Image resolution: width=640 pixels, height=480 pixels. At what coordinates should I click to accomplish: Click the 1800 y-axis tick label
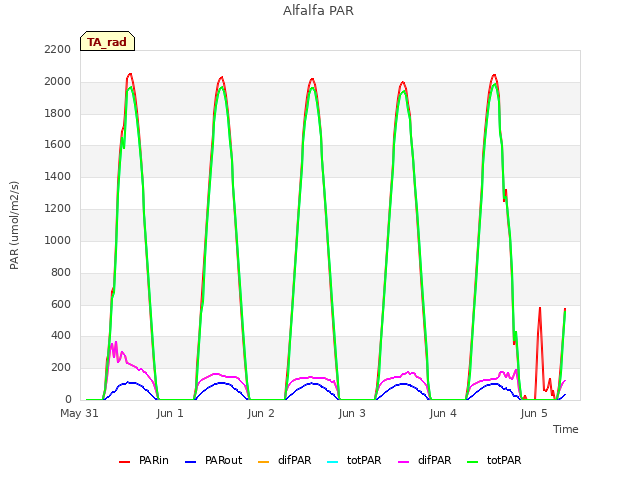point(58,113)
